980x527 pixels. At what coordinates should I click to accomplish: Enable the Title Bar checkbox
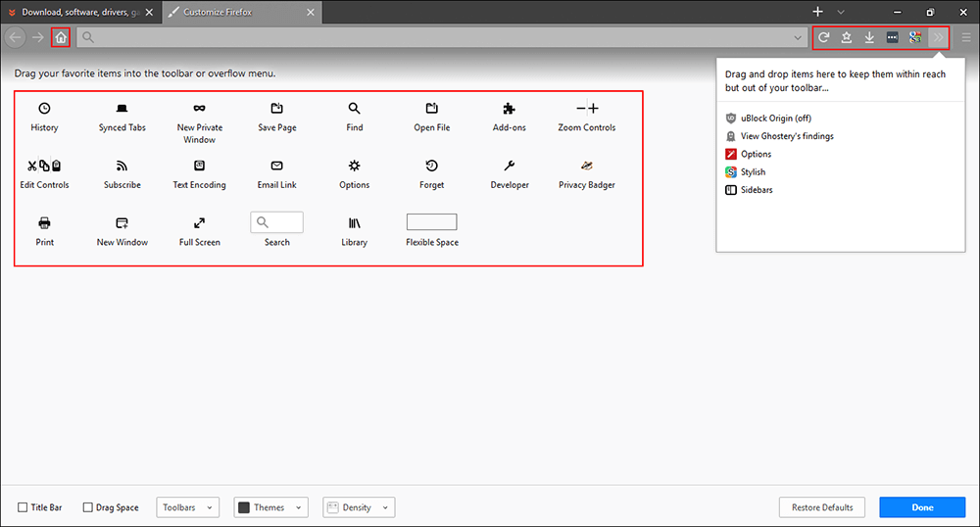point(23,507)
